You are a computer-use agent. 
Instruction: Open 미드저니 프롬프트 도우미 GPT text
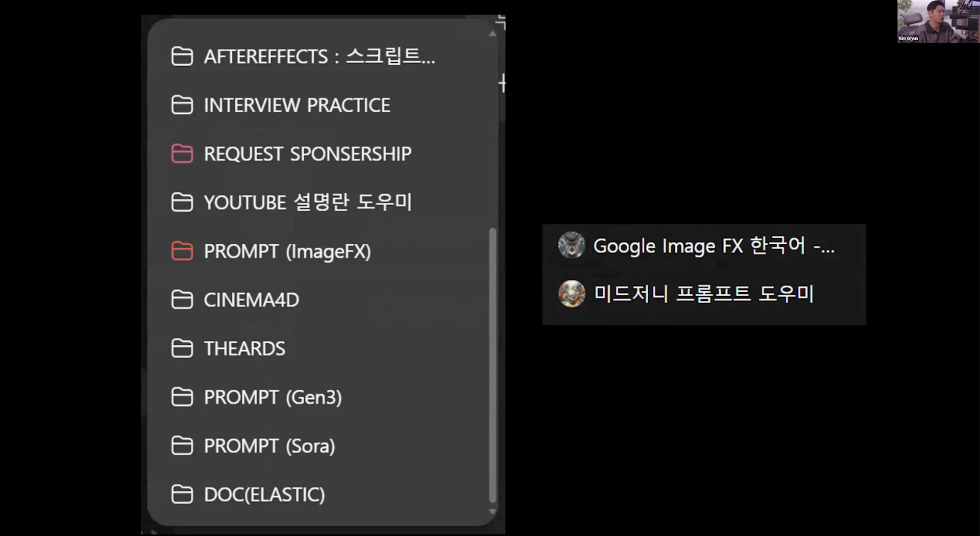704,294
